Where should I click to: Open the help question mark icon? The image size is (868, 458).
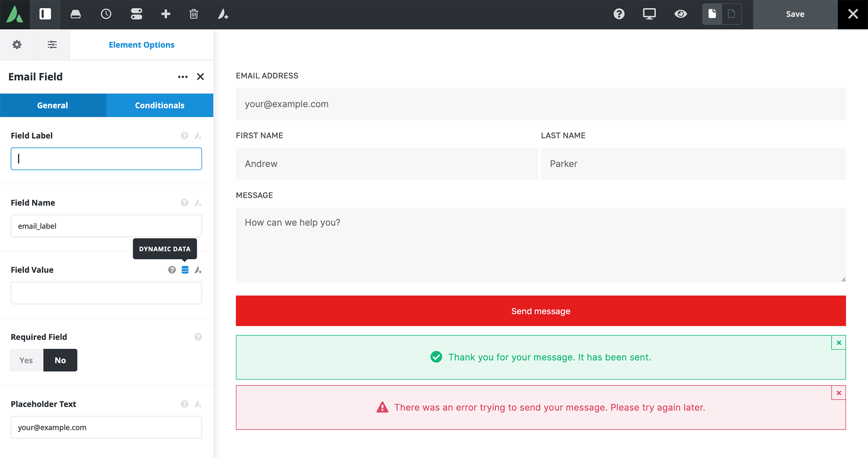tap(619, 14)
